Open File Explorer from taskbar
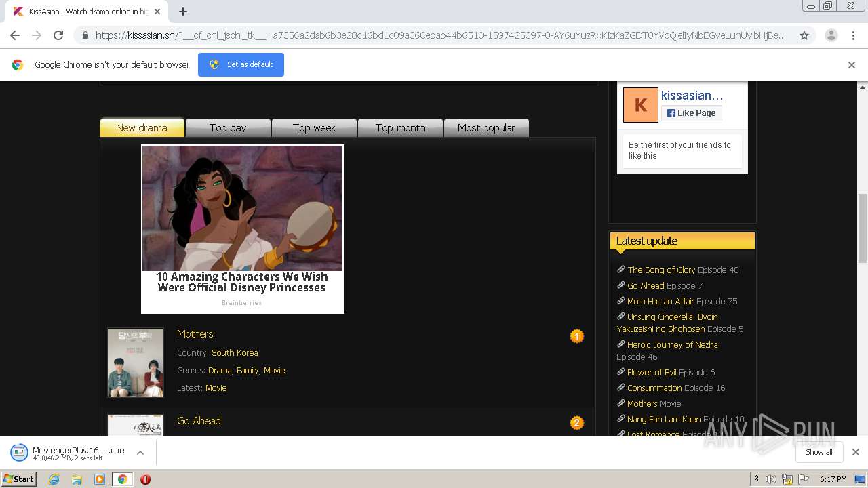The image size is (868, 488). tap(77, 479)
